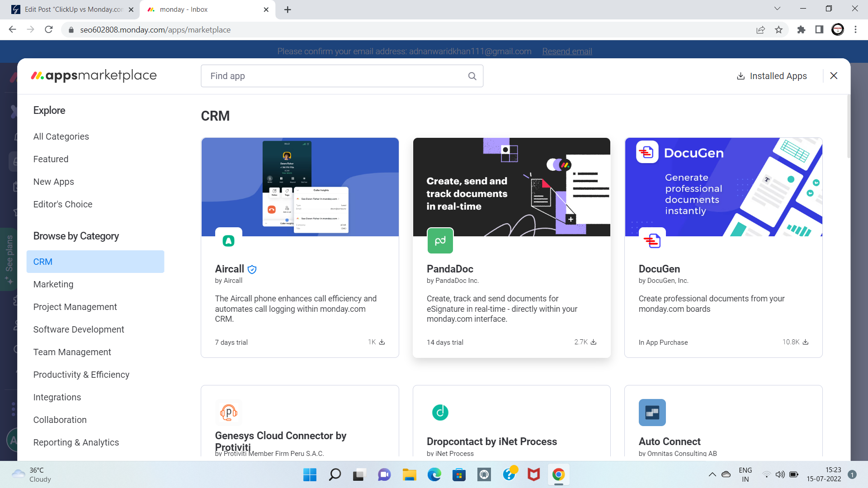This screenshot has width=868, height=488.
Task: Select the Integrations category
Action: click(x=57, y=397)
